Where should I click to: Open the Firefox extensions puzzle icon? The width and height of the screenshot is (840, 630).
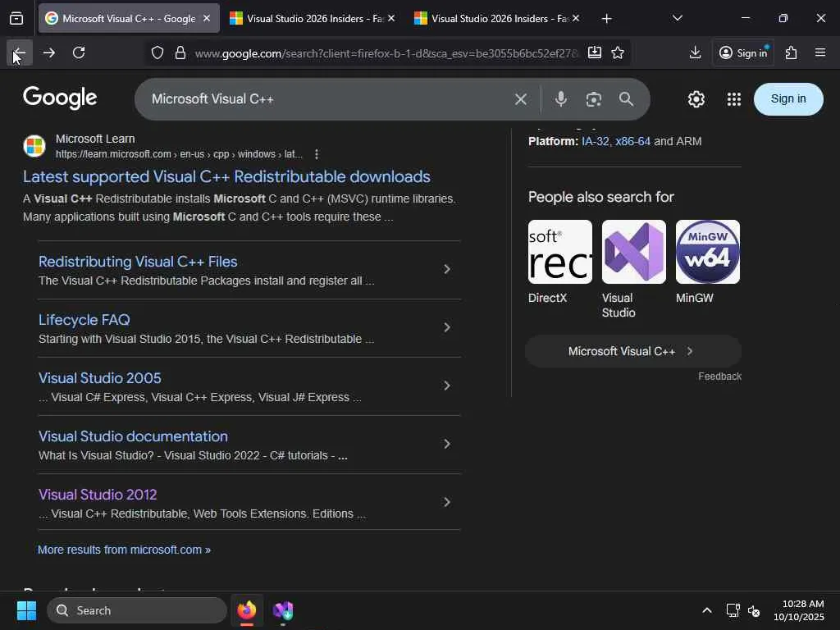click(x=791, y=53)
